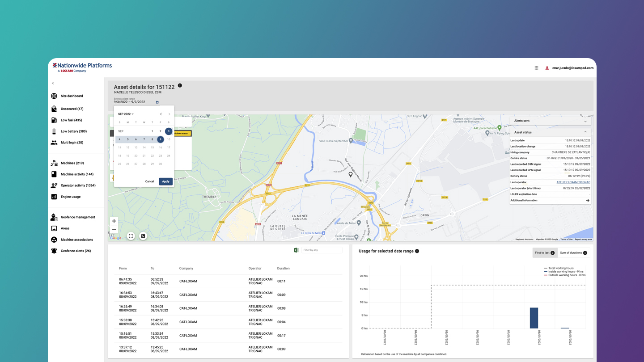Click the Machines icon in the sidebar
This screenshot has width=644, height=362.
click(x=54, y=163)
